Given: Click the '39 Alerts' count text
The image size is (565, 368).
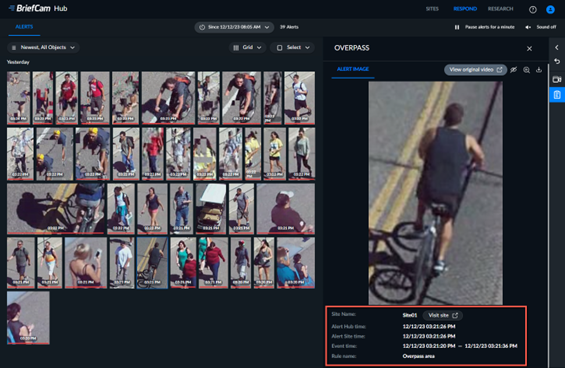Looking at the screenshot, I should pyautogui.click(x=289, y=27).
